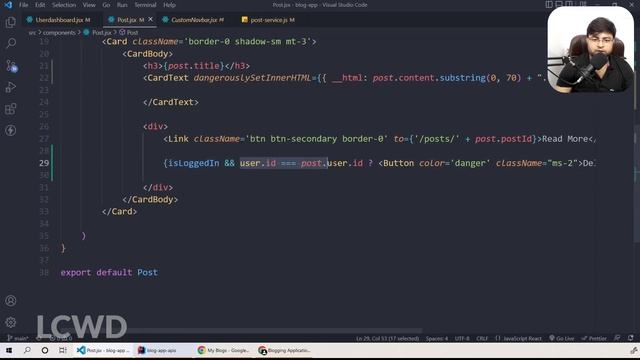Open the Search view in the activity bar
Viewport: 640px width, 360px height.
coord(11,43)
